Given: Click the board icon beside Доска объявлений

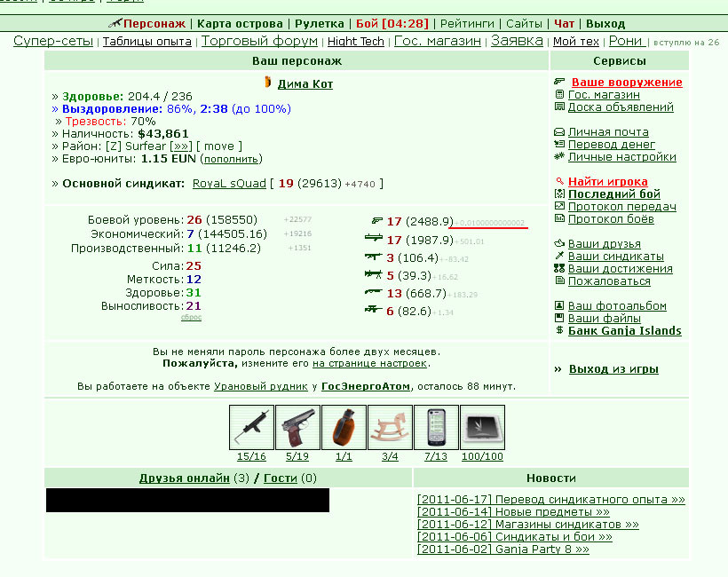Looking at the screenshot, I should (x=559, y=107).
